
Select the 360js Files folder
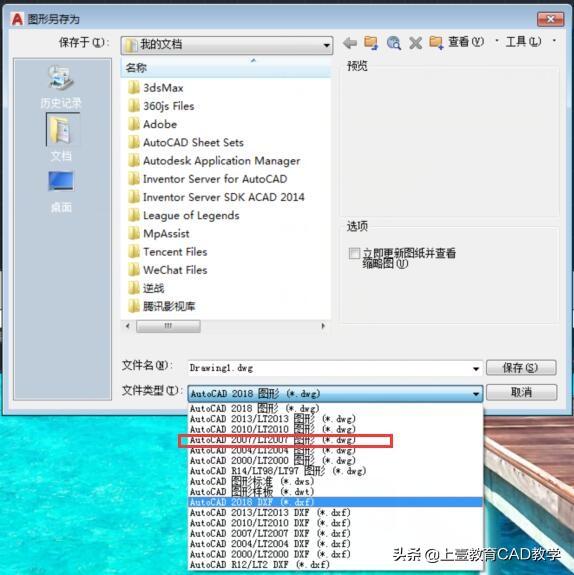pos(161,106)
